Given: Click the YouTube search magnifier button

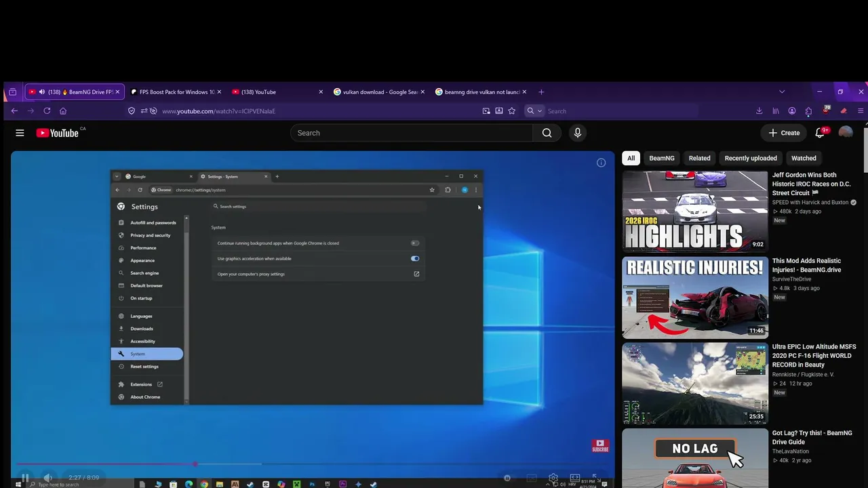Looking at the screenshot, I should click(x=547, y=133).
